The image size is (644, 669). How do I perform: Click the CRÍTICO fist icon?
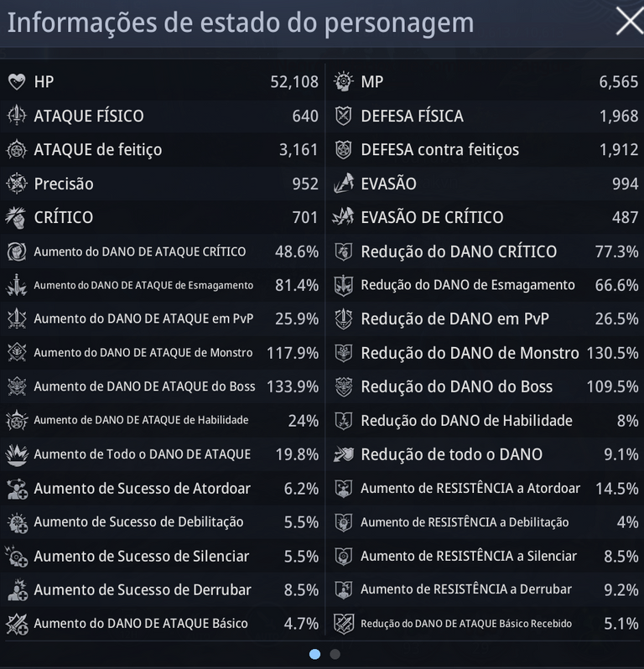17,218
